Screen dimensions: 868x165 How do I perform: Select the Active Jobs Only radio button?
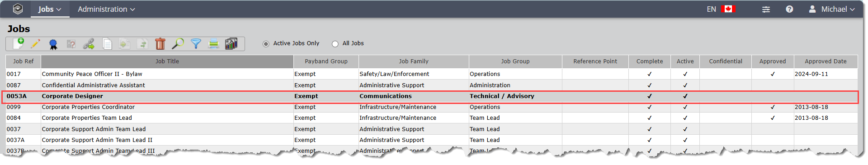click(266, 44)
